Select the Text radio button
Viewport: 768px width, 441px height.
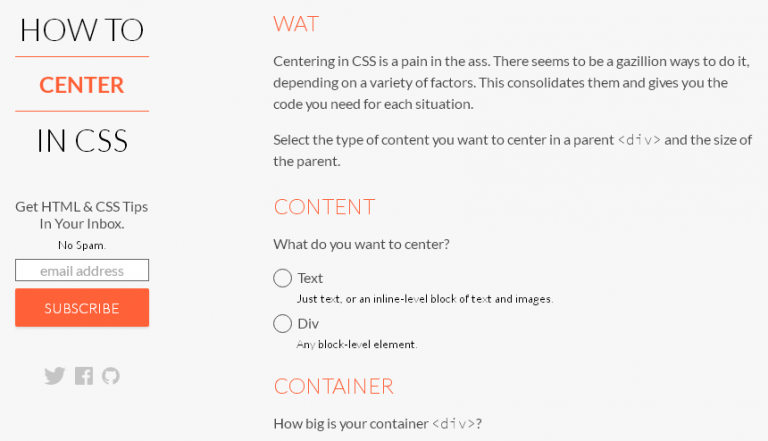pyautogui.click(x=283, y=278)
